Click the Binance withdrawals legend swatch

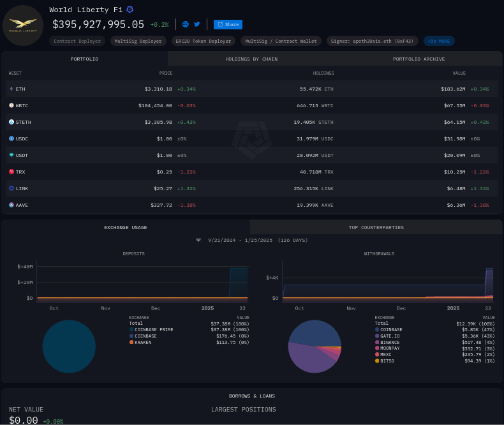[x=377, y=343]
